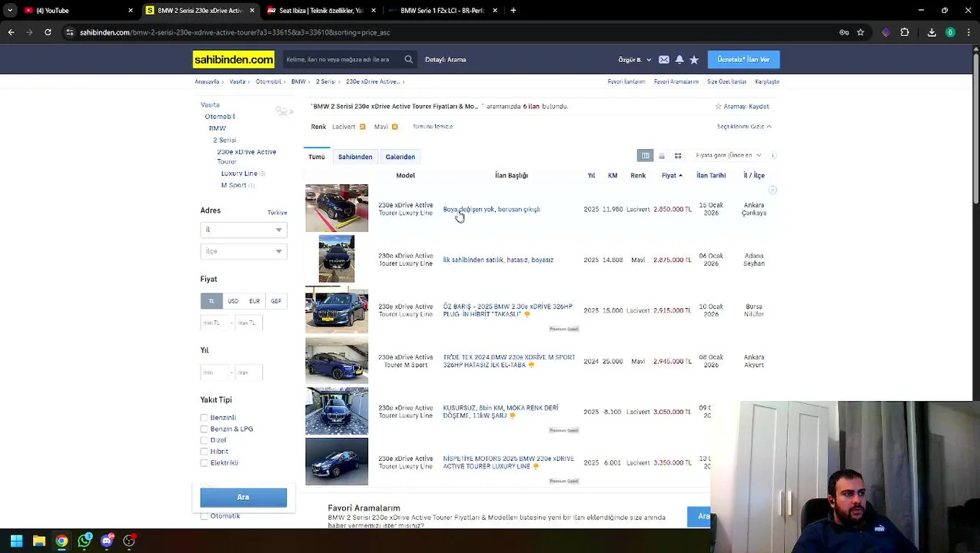Open the İlçe district dropdown
Screen dimensions: 980x553
click(x=244, y=251)
